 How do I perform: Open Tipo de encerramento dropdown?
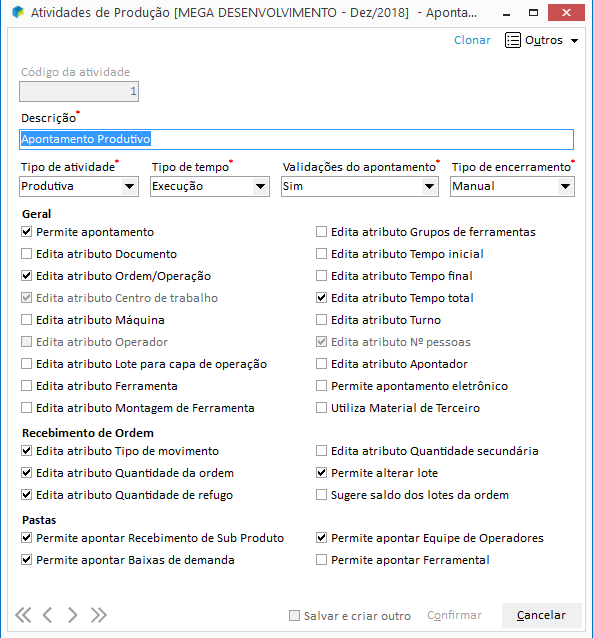coord(512,186)
